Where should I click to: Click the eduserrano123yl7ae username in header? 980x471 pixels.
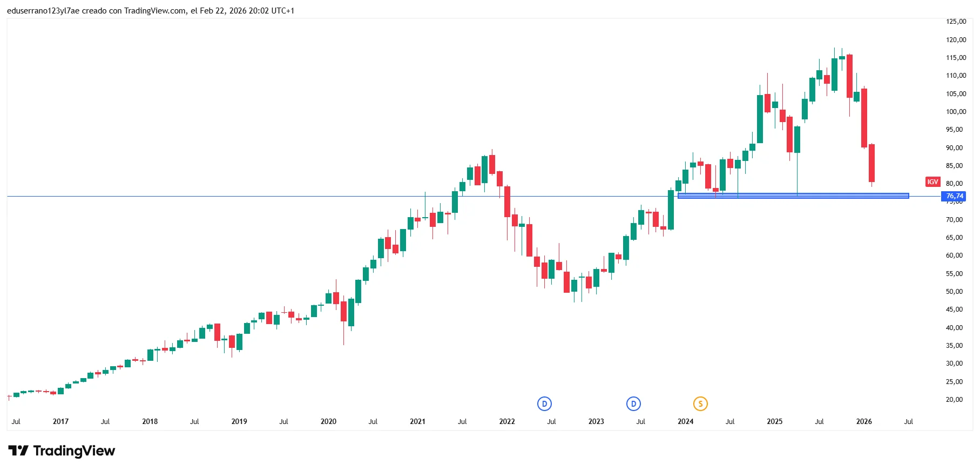click(x=43, y=11)
